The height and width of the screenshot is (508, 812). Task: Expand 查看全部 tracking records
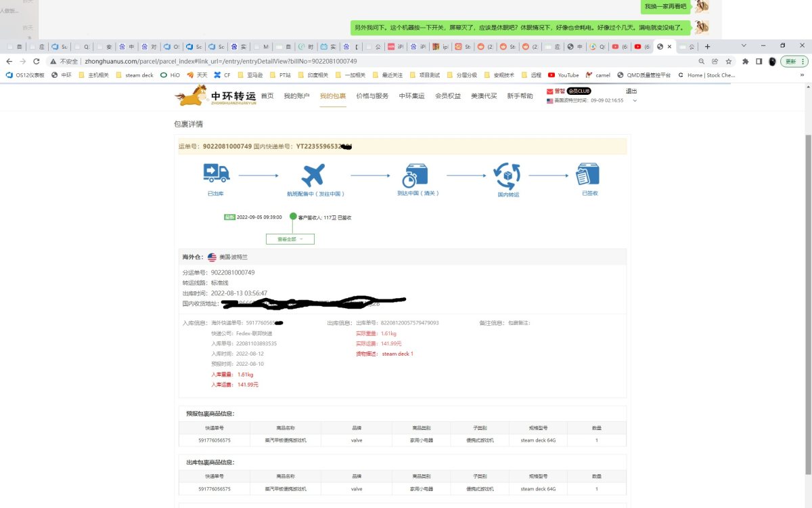[x=290, y=239]
